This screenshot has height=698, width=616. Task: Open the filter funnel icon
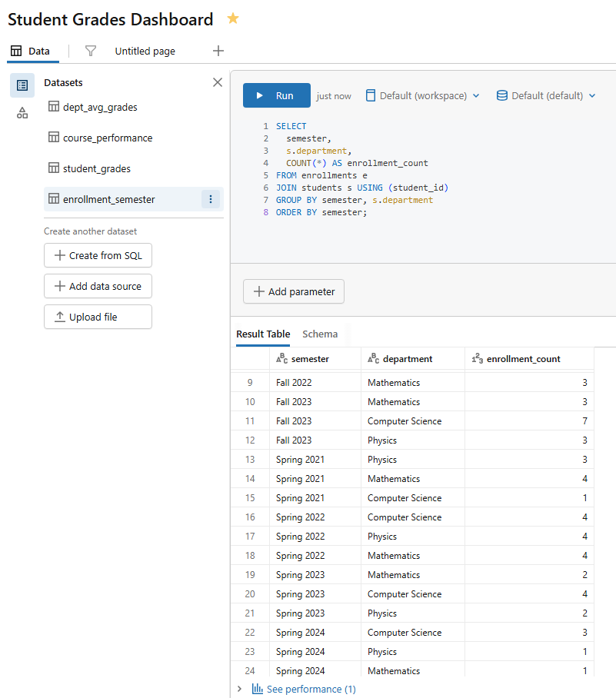tap(91, 51)
